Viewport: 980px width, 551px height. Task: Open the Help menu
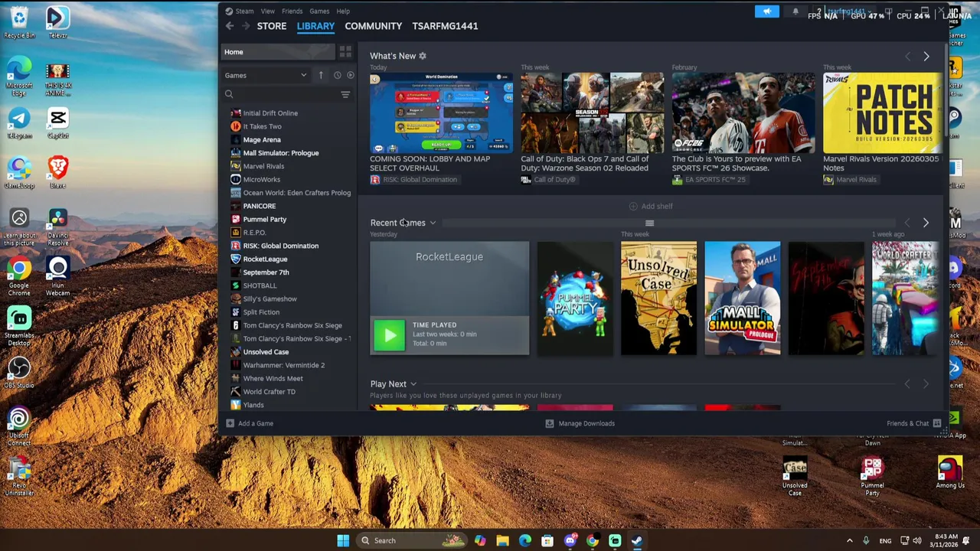[x=343, y=11]
